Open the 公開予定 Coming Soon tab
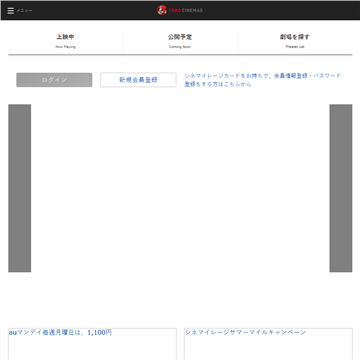360x360 pixels. 180,41
